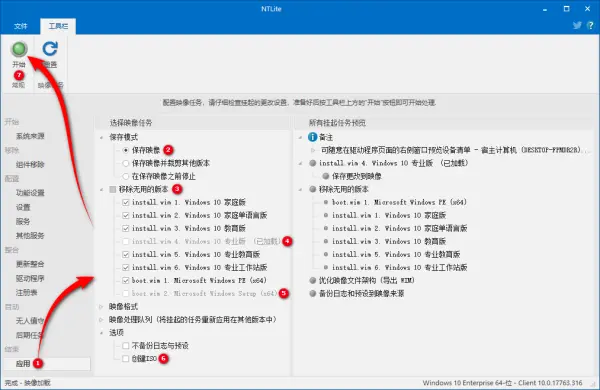Collapse the 选项 section
600x390 pixels.
(x=101, y=333)
